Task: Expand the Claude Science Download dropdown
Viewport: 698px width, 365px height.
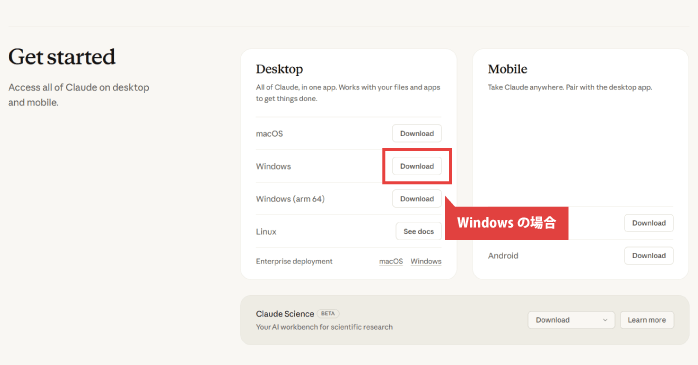Action: coord(571,320)
